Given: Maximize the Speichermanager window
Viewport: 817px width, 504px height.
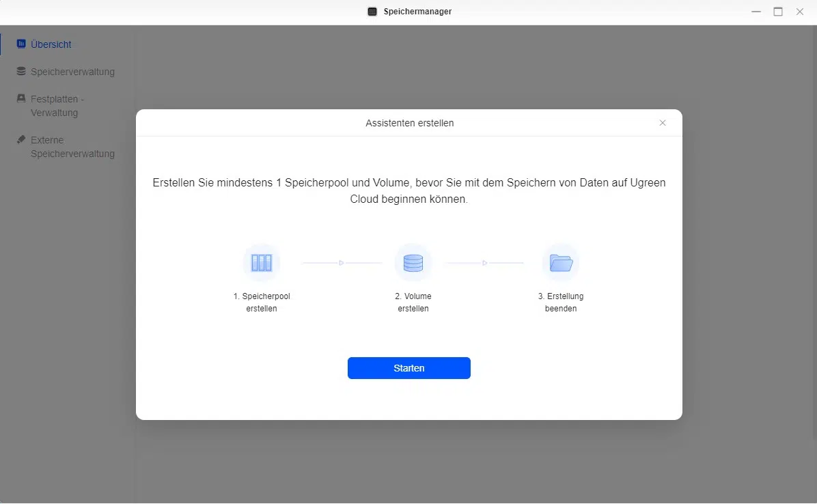Looking at the screenshot, I should coord(778,12).
